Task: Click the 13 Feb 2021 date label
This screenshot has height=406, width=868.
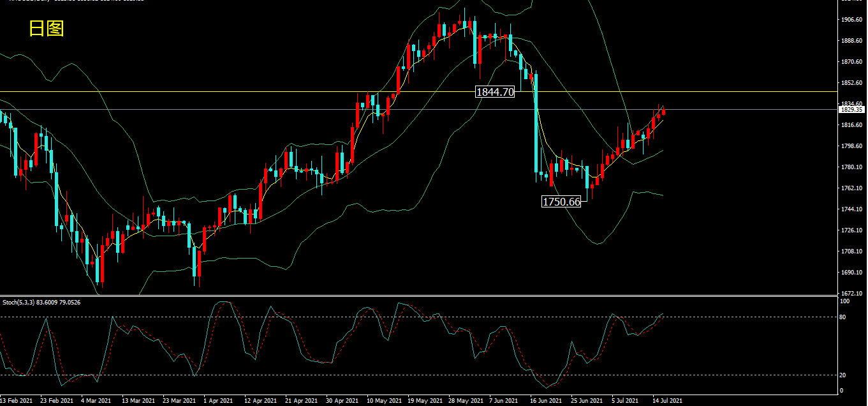Action: click(16, 401)
